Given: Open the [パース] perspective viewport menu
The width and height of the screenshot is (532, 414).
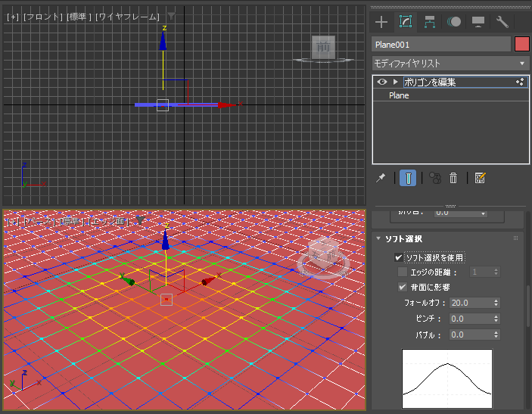Looking at the screenshot, I should pyautogui.click(x=39, y=222).
